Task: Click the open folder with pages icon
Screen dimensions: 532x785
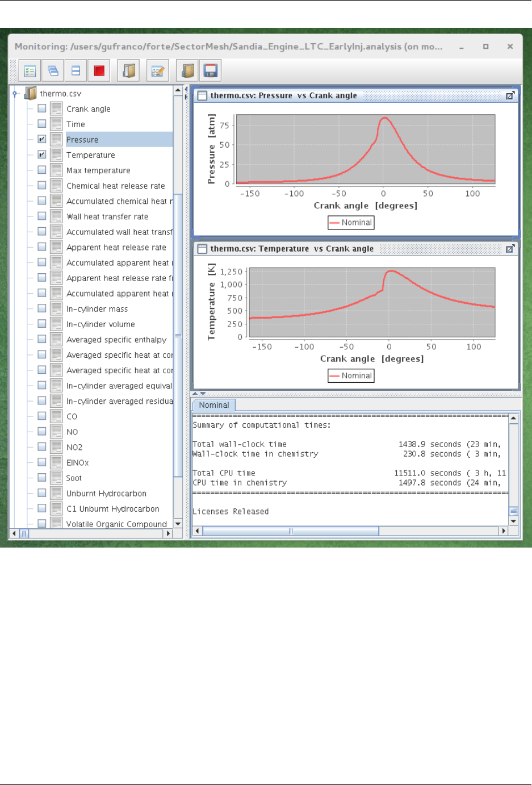Action: pyautogui.click(x=129, y=71)
